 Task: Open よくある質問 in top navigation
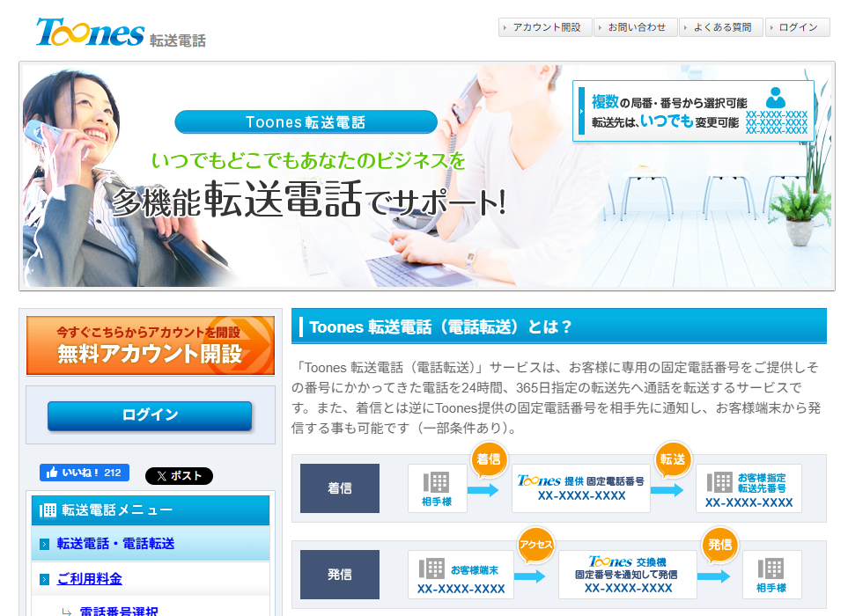click(721, 27)
